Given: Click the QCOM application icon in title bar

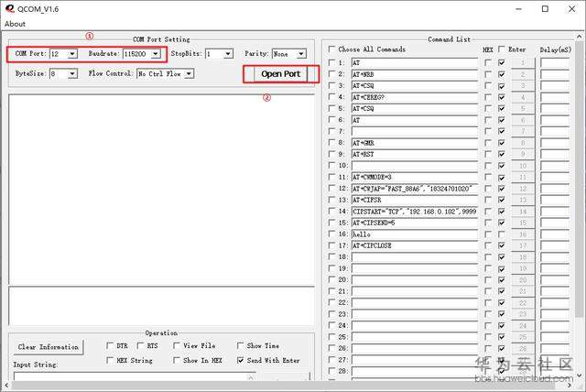Looking at the screenshot, I should pyautogui.click(x=10, y=8).
